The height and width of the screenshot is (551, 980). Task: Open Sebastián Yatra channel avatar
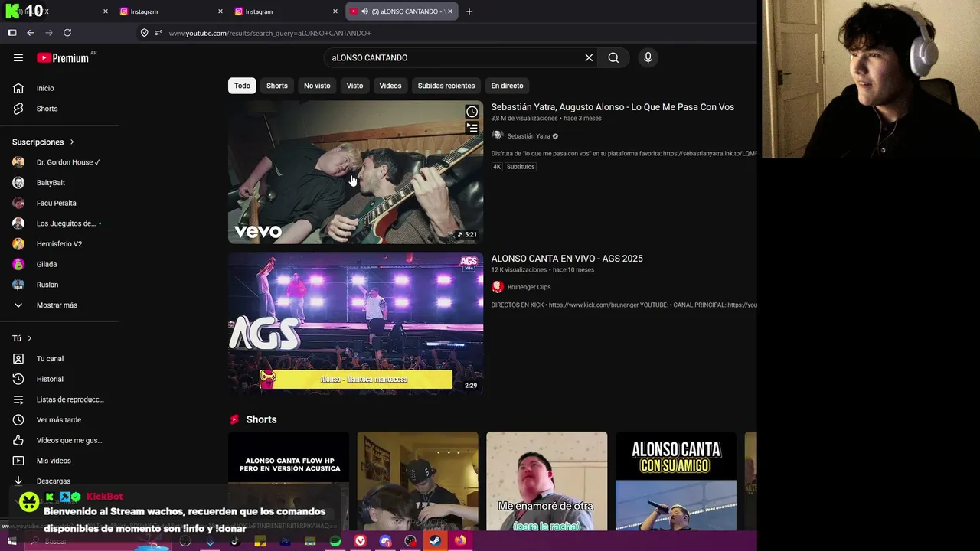pyautogui.click(x=498, y=135)
